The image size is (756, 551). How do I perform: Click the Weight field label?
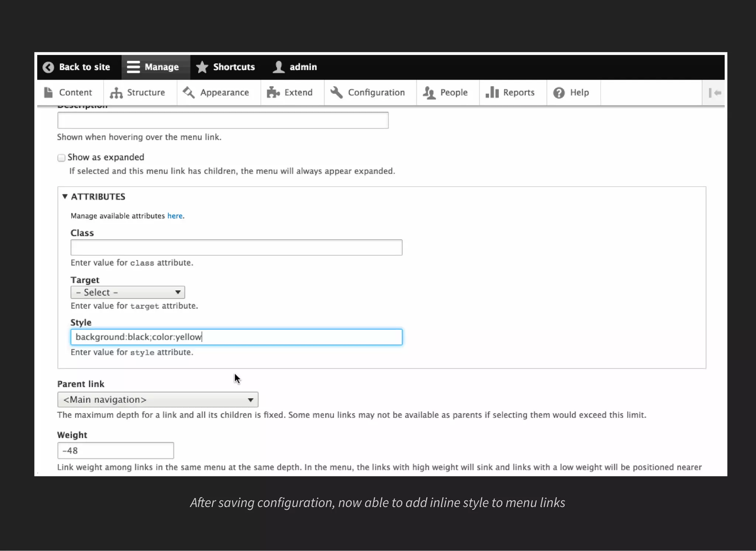click(x=72, y=435)
